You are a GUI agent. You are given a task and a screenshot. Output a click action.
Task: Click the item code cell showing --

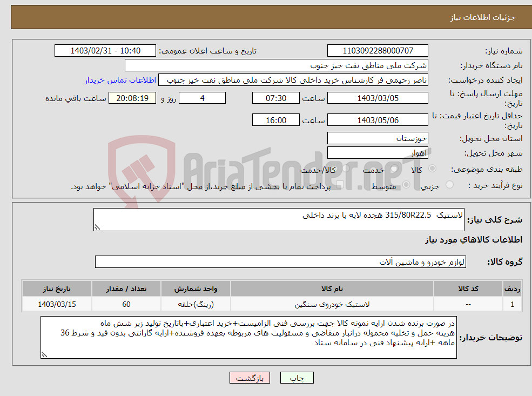coord(468,304)
